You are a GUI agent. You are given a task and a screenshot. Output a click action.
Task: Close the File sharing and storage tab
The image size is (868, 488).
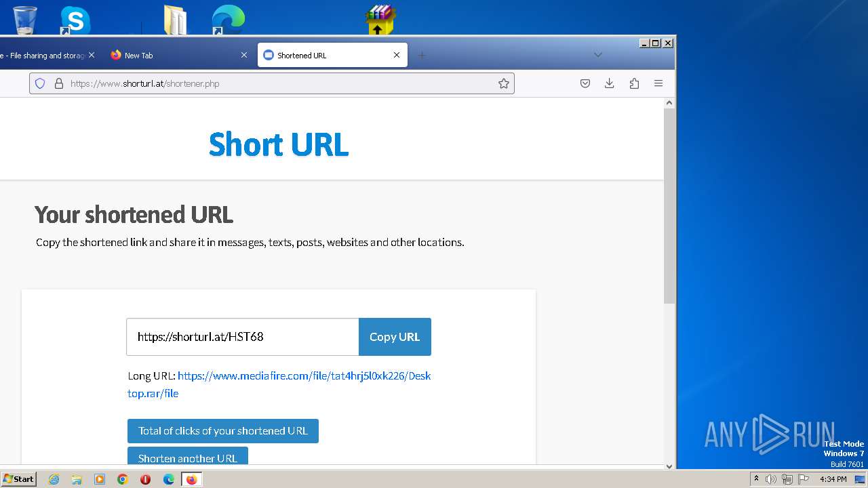[x=92, y=56]
